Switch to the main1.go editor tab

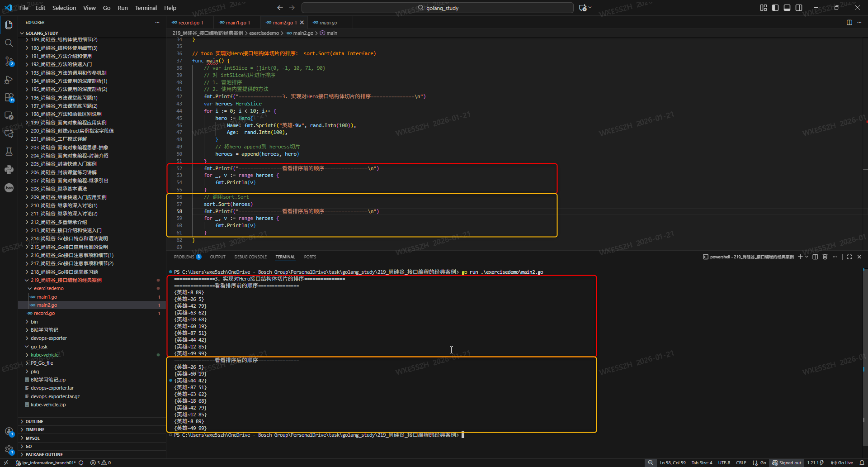(x=237, y=23)
